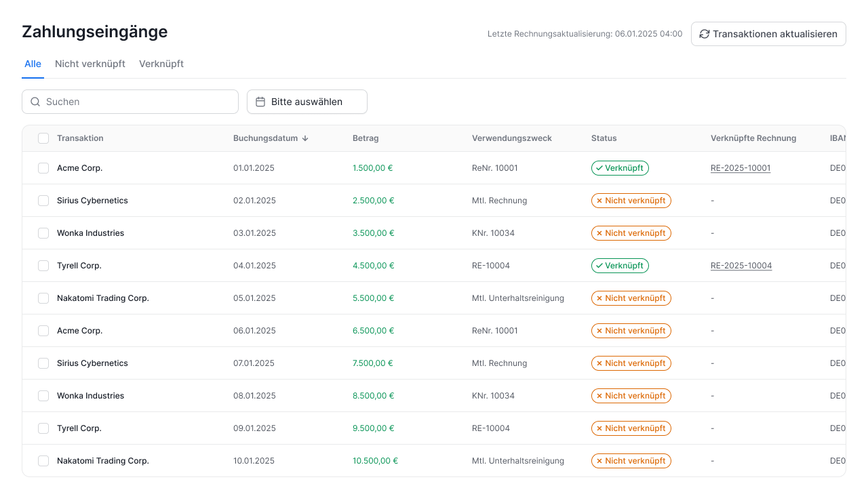Sort by the Betrag column header

[366, 138]
